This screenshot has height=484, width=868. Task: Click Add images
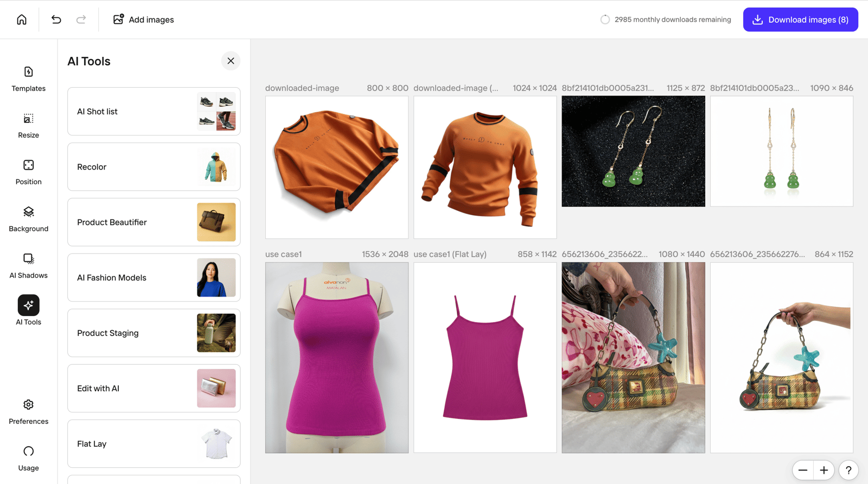click(x=143, y=20)
